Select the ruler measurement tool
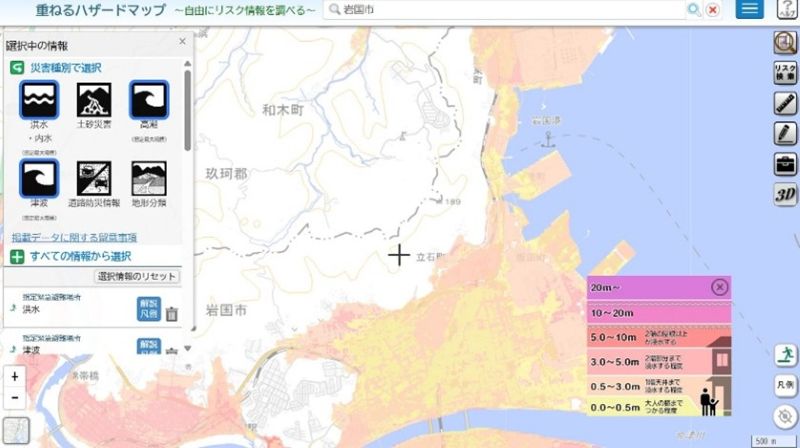Viewport: 800px width, 448px height. click(785, 104)
